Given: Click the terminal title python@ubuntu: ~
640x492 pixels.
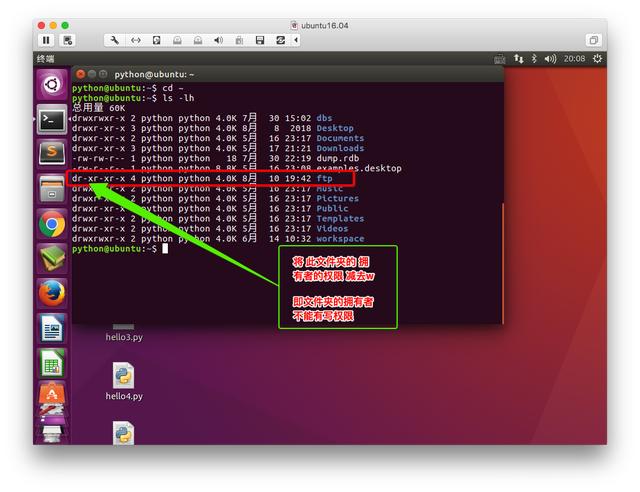Looking at the screenshot, I should (154, 74).
